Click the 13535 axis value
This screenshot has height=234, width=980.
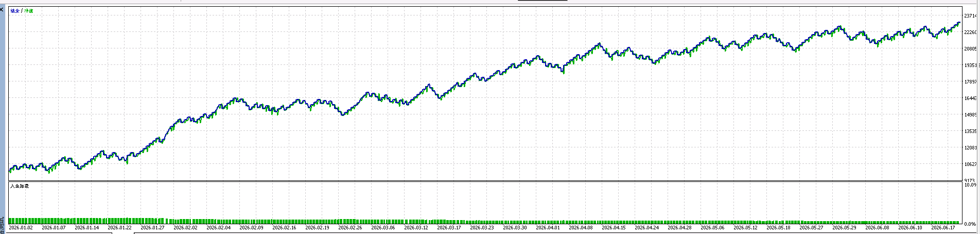pyautogui.click(x=970, y=131)
